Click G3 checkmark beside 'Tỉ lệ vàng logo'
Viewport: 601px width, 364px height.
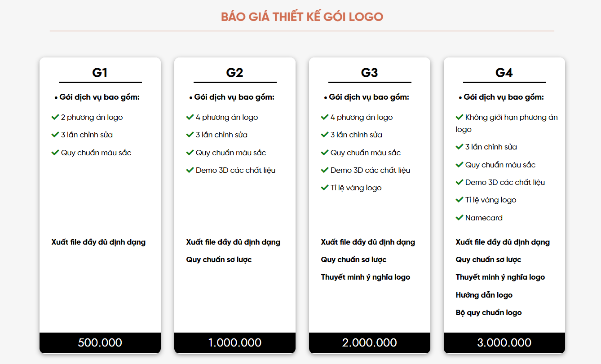tap(325, 188)
